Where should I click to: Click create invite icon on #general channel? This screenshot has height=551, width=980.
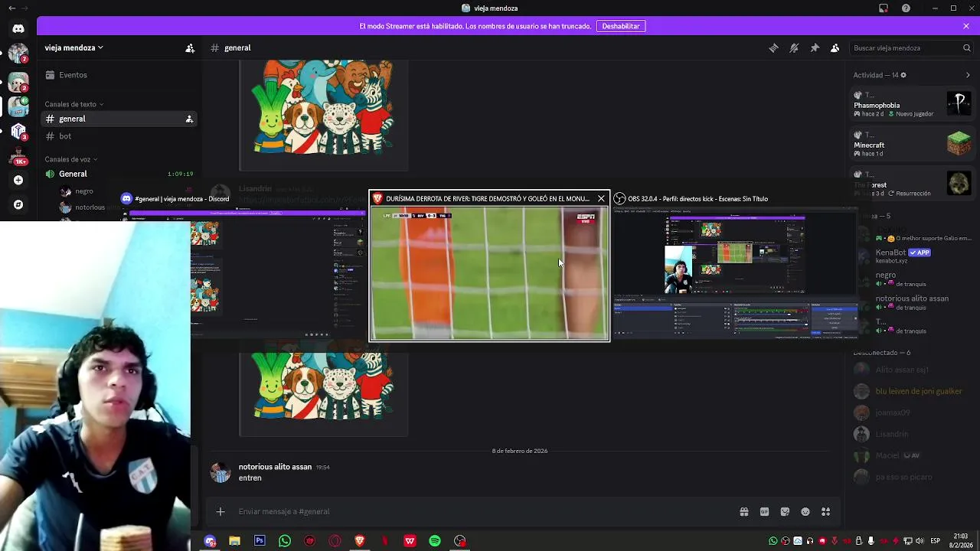189,119
